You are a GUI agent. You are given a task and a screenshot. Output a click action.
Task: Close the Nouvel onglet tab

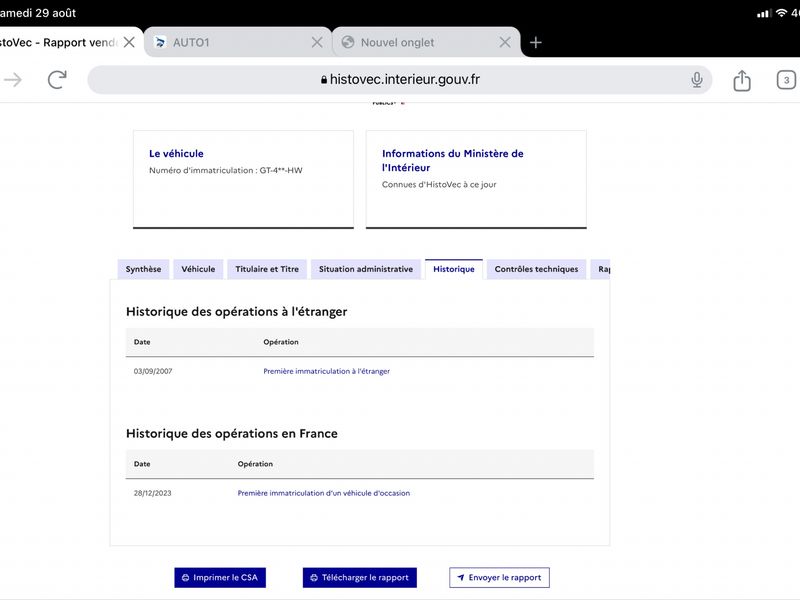pos(505,42)
